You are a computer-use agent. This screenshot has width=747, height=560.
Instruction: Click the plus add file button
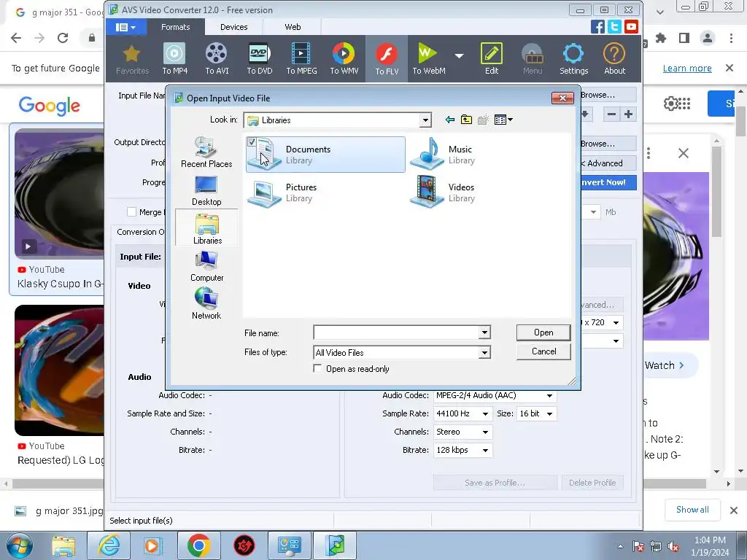[628, 114]
